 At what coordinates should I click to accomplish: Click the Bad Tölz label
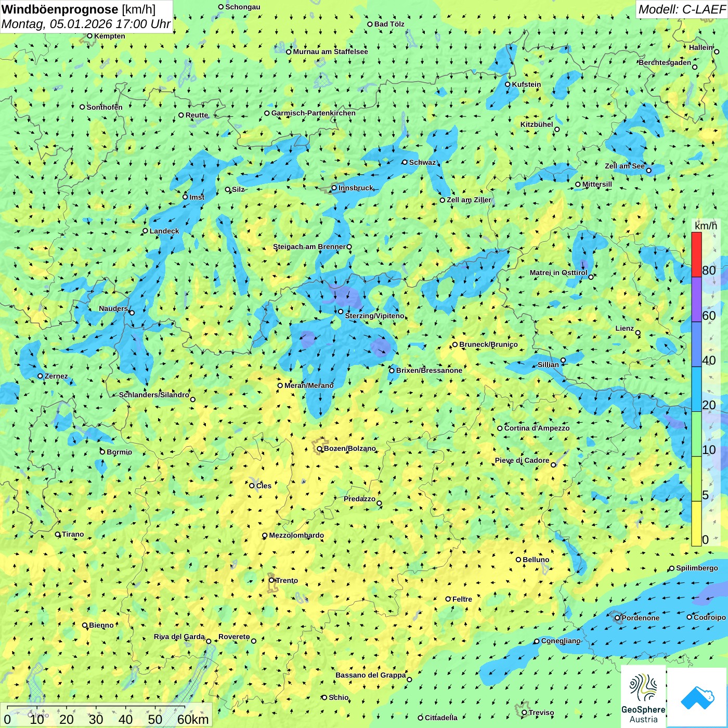coord(389,24)
